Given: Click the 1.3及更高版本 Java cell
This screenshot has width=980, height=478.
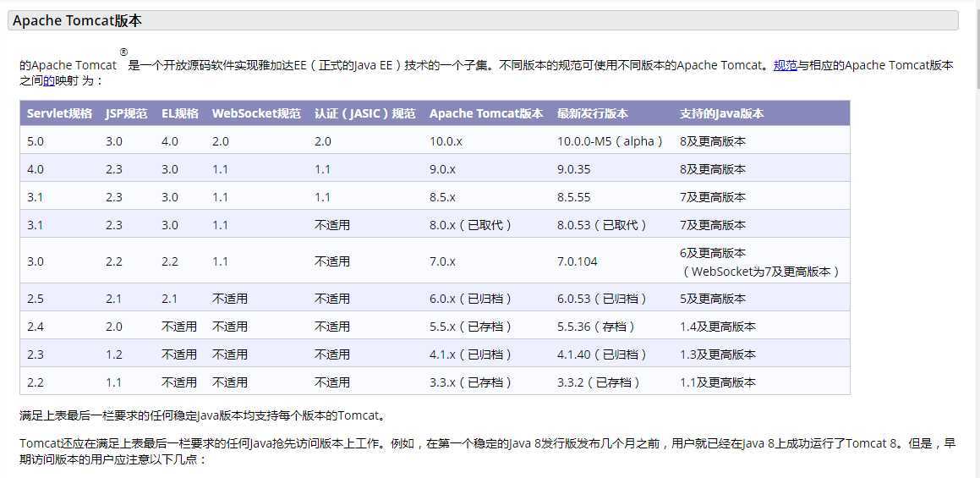Looking at the screenshot, I should point(718,354).
